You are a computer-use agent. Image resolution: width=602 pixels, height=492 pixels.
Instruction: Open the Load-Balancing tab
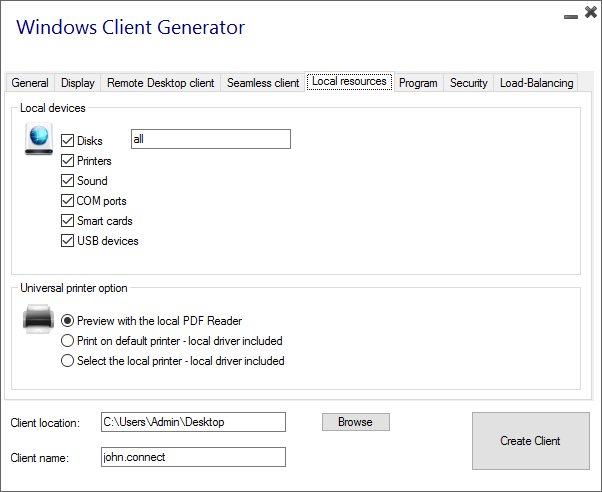click(x=537, y=83)
